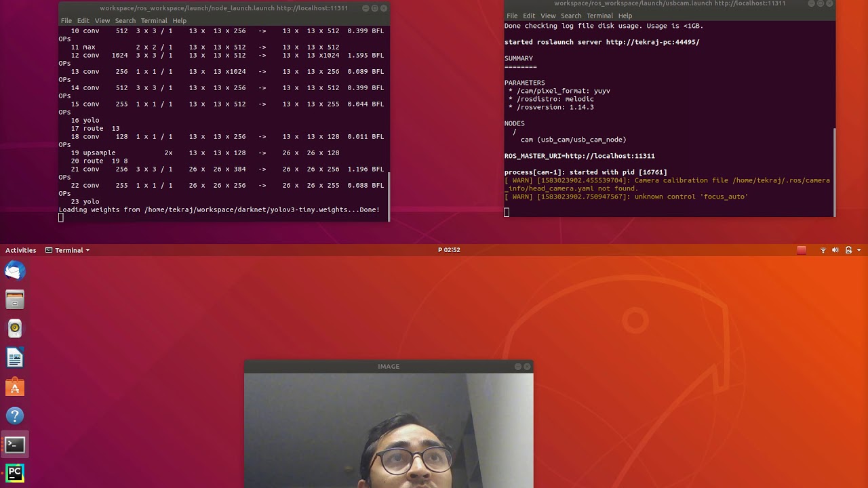
Task: Click 'Camera calibration file' warning line
Action: point(667,184)
